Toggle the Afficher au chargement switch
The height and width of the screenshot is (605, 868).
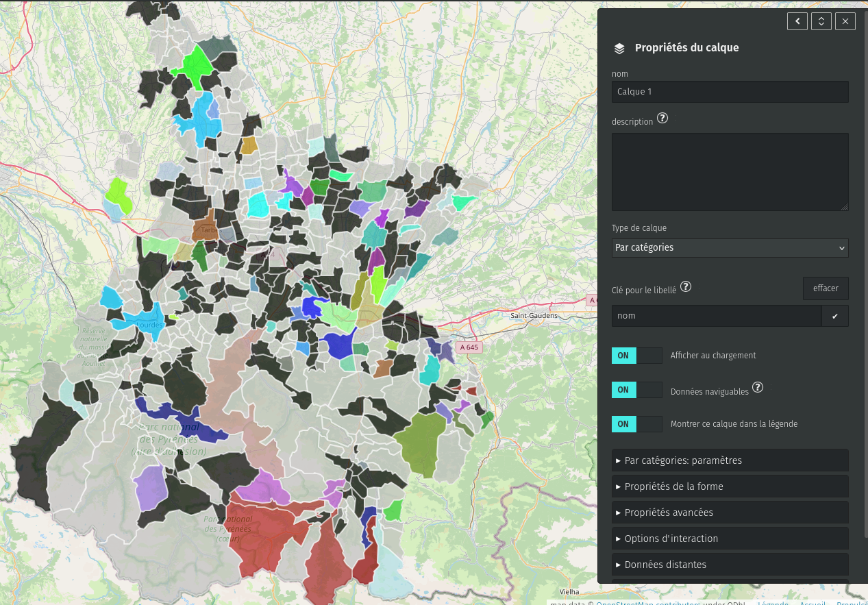[x=636, y=356]
